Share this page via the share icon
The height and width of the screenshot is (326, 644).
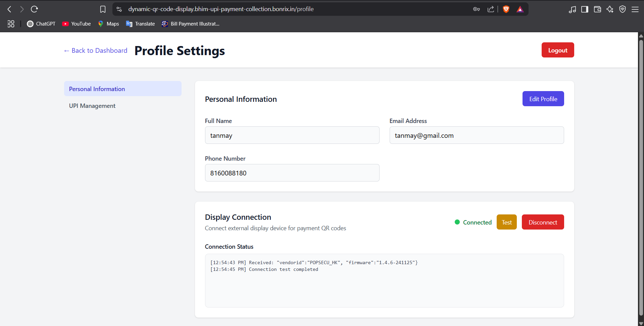[x=491, y=9]
